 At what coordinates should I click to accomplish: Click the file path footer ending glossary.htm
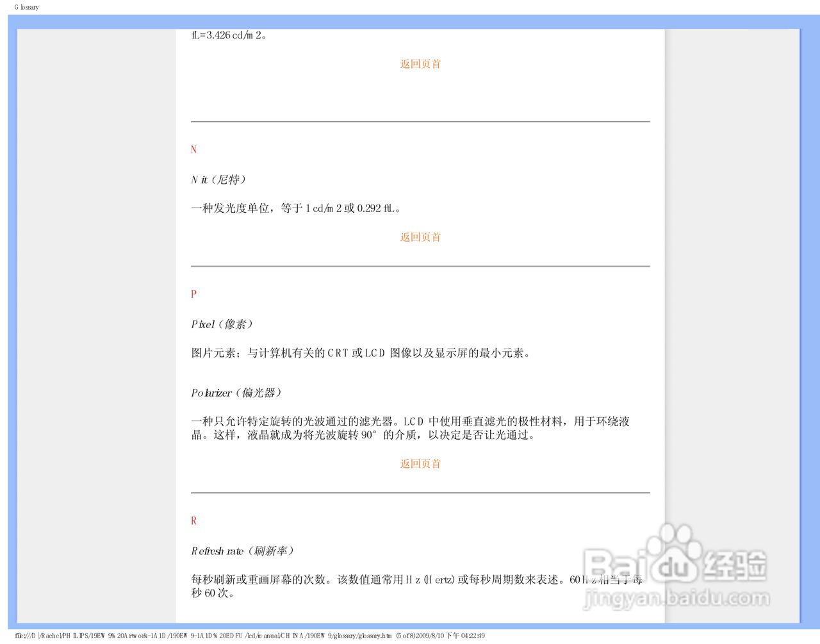pos(250,636)
